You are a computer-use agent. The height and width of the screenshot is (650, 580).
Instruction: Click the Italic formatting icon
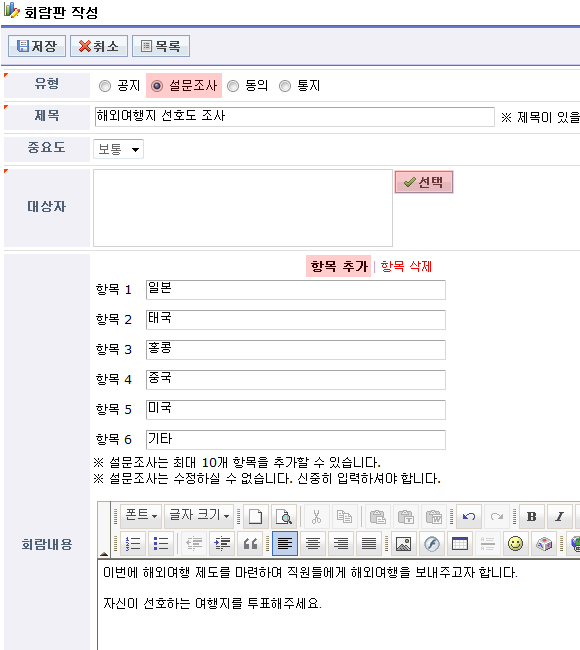click(559, 517)
